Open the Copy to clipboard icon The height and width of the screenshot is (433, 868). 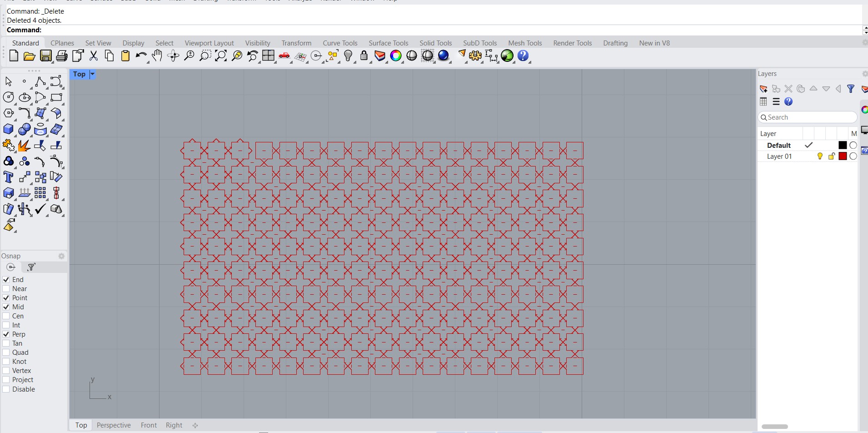coord(109,56)
